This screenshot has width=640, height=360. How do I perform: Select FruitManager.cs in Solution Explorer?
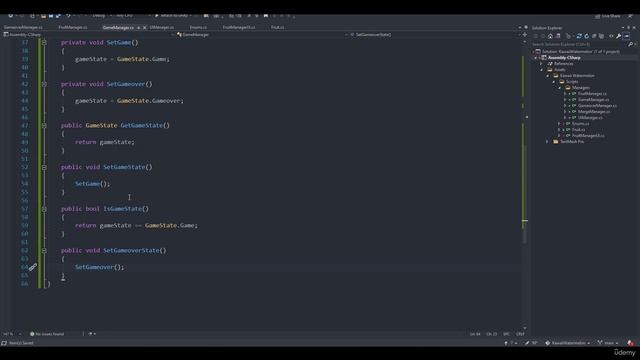pos(592,93)
